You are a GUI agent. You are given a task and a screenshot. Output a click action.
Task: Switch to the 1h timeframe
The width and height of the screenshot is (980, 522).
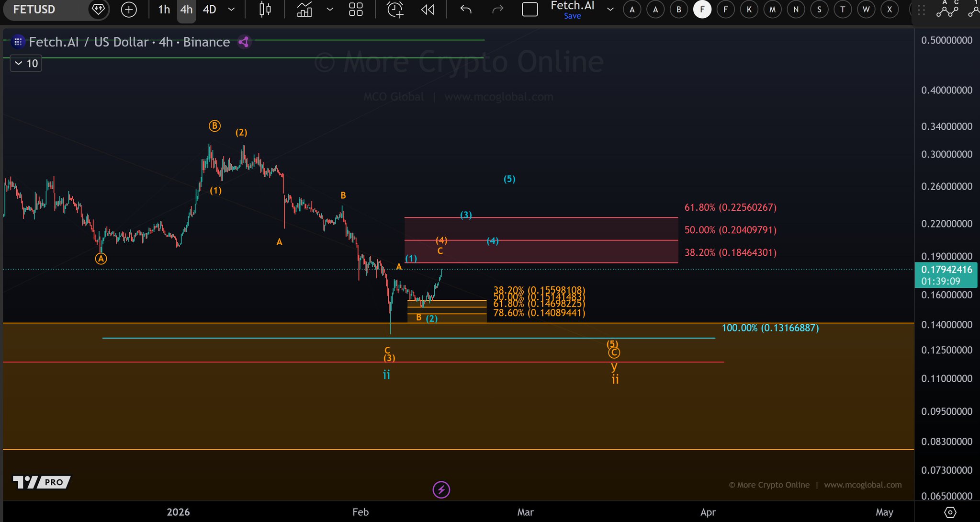tap(164, 9)
